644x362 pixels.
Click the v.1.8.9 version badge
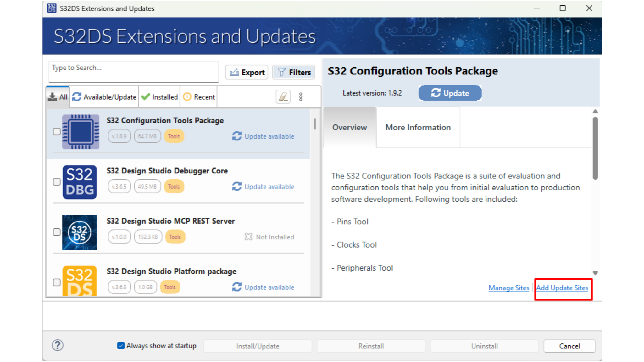click(119, 136)
